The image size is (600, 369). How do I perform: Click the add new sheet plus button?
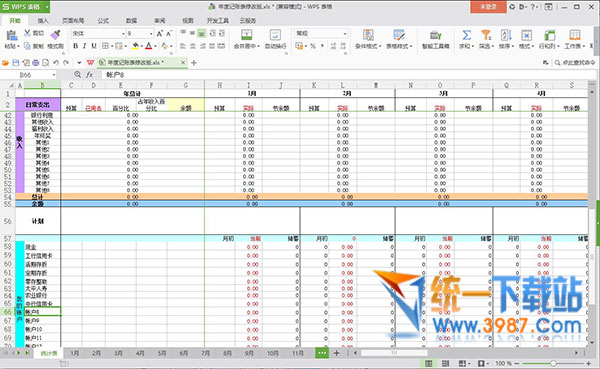coord(336,353)
